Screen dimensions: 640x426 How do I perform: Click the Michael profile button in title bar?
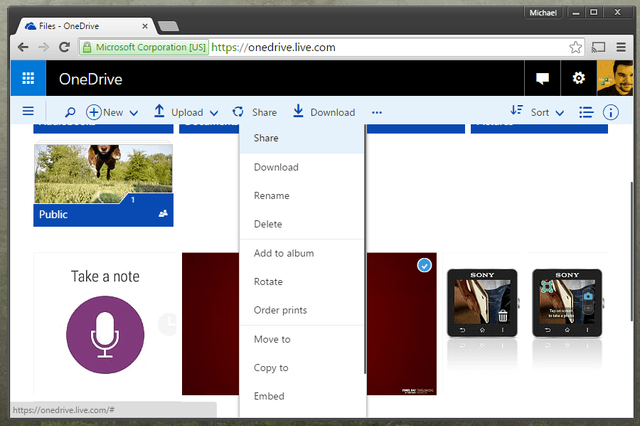pos(543,13)
